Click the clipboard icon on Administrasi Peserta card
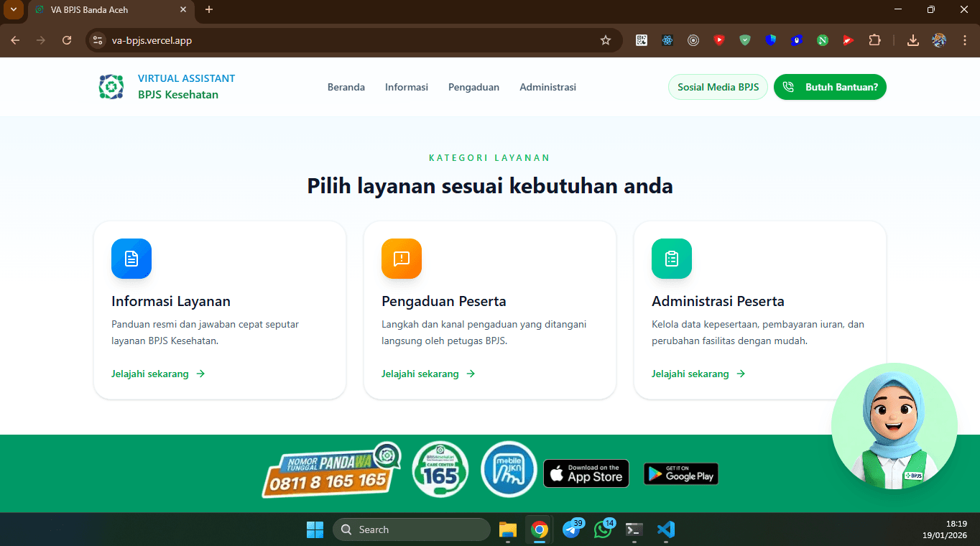 [x=671, y=259]
